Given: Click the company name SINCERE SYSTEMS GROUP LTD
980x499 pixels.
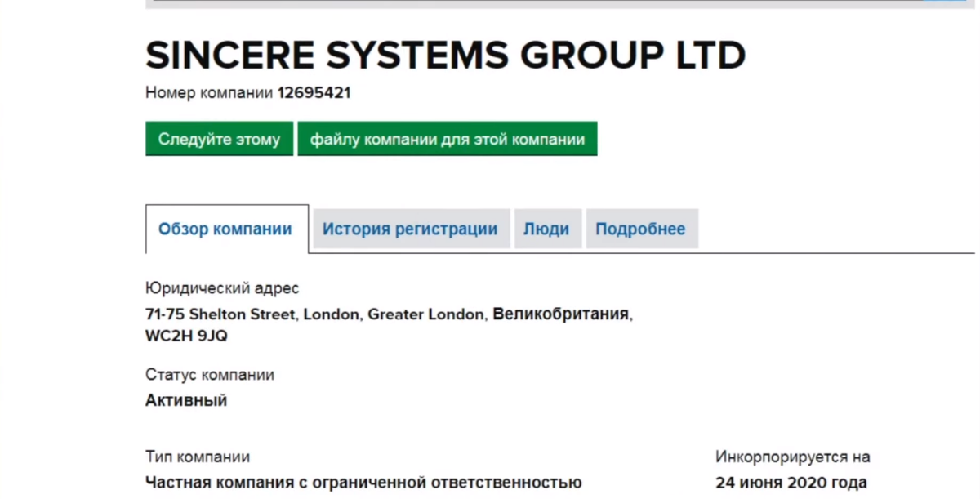Looking at the screenshot, I should coord(446,55).
